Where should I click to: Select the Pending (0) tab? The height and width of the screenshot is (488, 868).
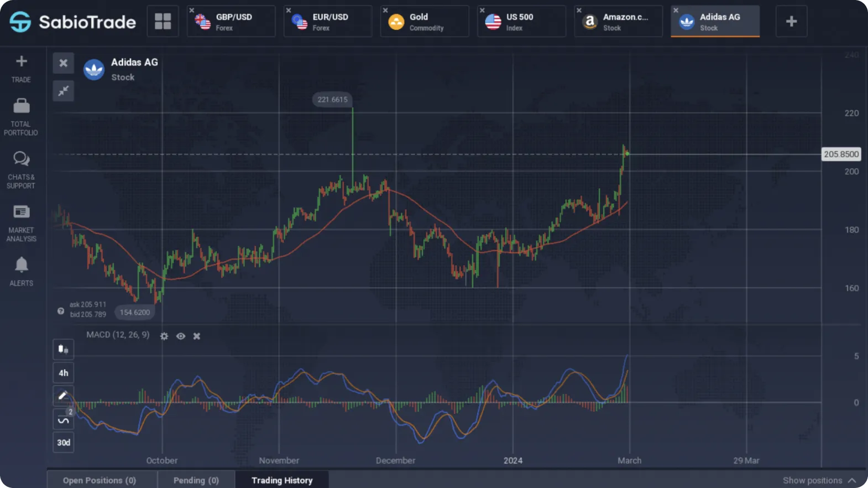196,480
